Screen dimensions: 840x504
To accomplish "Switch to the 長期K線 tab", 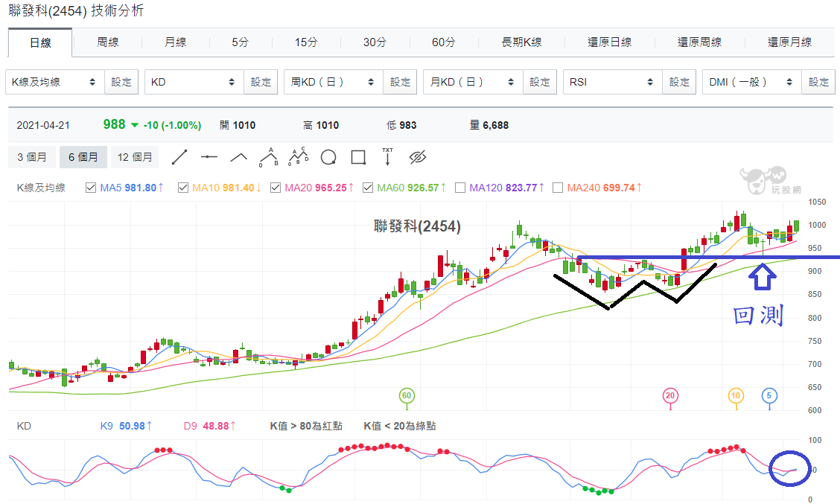I will [x=521, y=42].
